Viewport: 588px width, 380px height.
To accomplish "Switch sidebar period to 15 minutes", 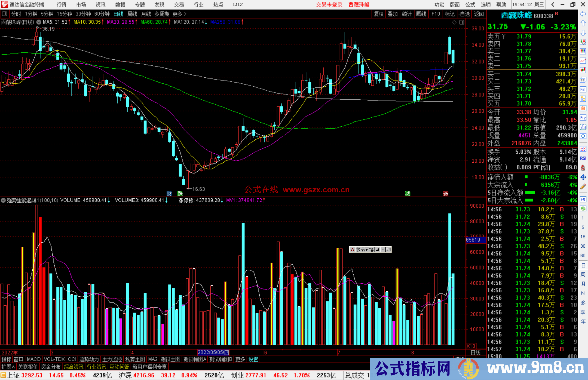I will [x=583, y=237].
